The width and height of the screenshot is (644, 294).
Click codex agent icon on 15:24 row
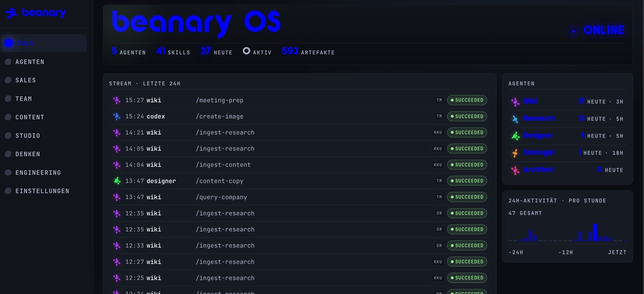(117, 116)
